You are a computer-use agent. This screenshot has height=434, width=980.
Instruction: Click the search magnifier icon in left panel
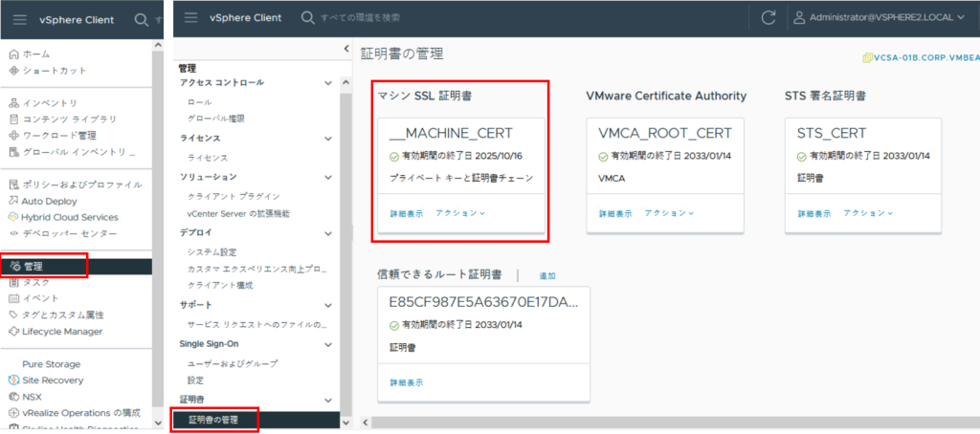click(x=142, y=19)
